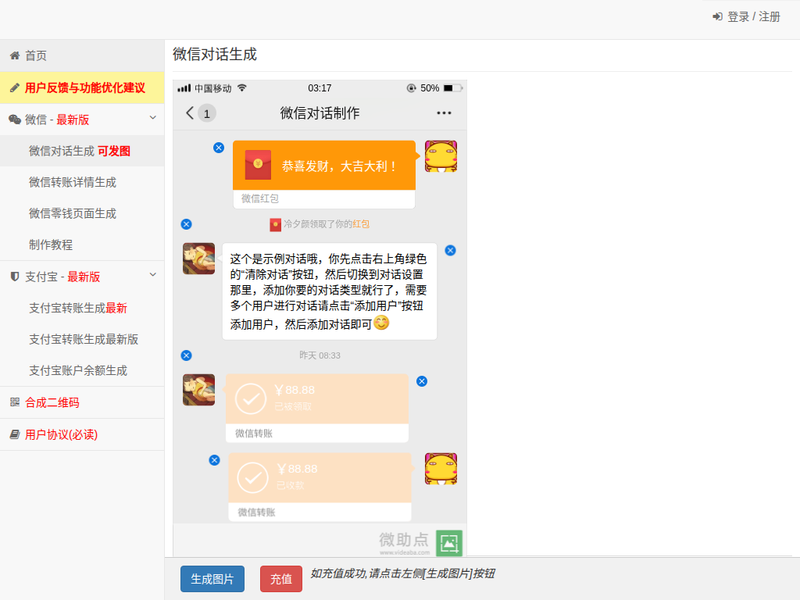The image size is (800, 600).
Task: Click the orange 红包 link in notice
Action: [361, 224]
